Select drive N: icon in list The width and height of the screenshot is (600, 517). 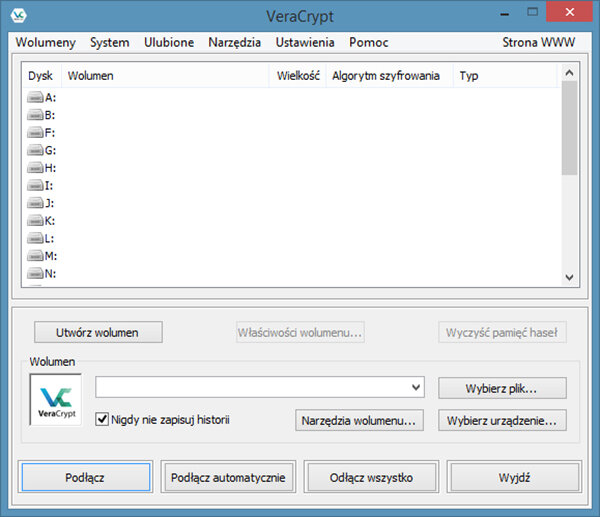pos(35,274)
